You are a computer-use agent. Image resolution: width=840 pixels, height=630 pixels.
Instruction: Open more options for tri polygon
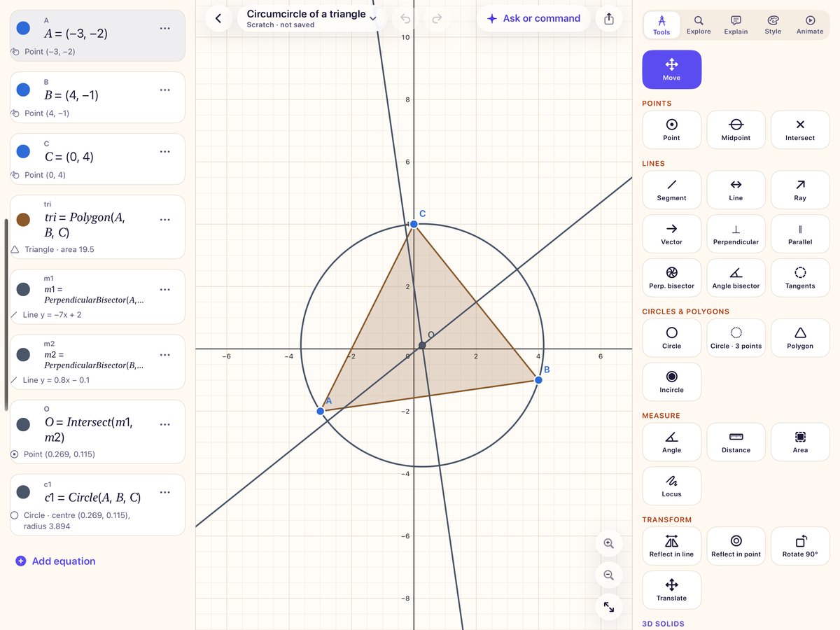click(x=165, y=220)
